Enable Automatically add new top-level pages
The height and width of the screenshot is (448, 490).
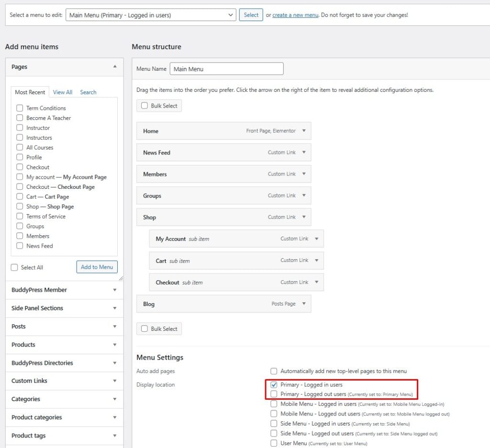[274, 371]
